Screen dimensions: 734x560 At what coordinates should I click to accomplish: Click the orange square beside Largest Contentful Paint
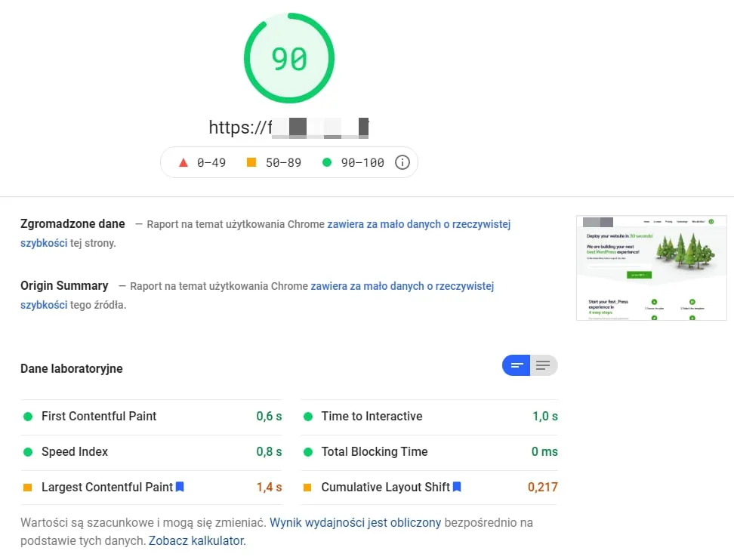coord(28,487)
